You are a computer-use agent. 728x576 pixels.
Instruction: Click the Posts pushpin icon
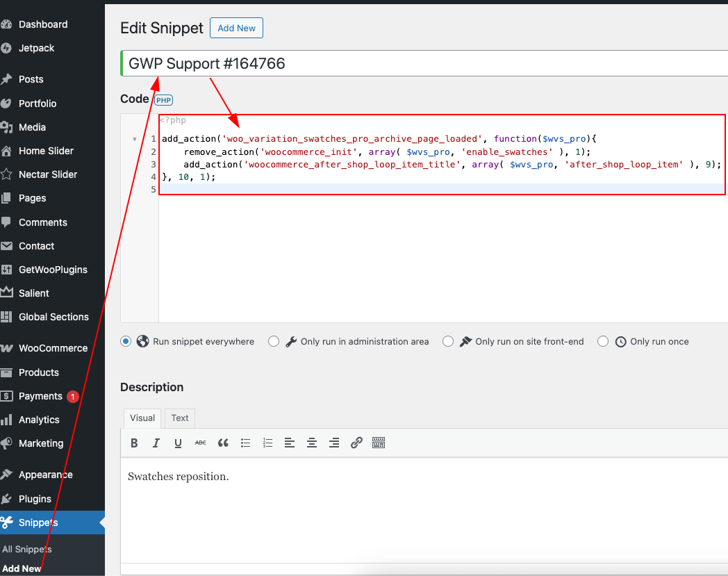pos(6,79)
